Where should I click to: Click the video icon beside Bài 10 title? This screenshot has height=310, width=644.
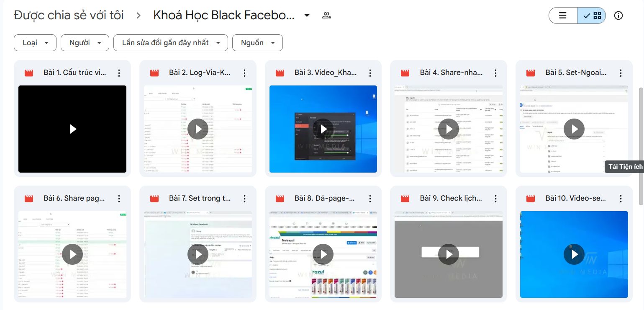pyautogui.click(x=530, y=198)
